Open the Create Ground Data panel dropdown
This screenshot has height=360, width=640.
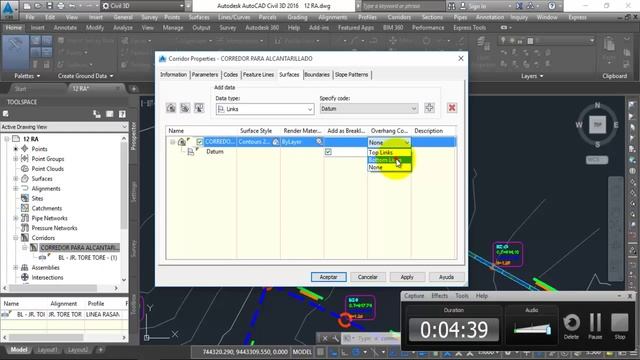pyautogui.click(x=85, y=76)
